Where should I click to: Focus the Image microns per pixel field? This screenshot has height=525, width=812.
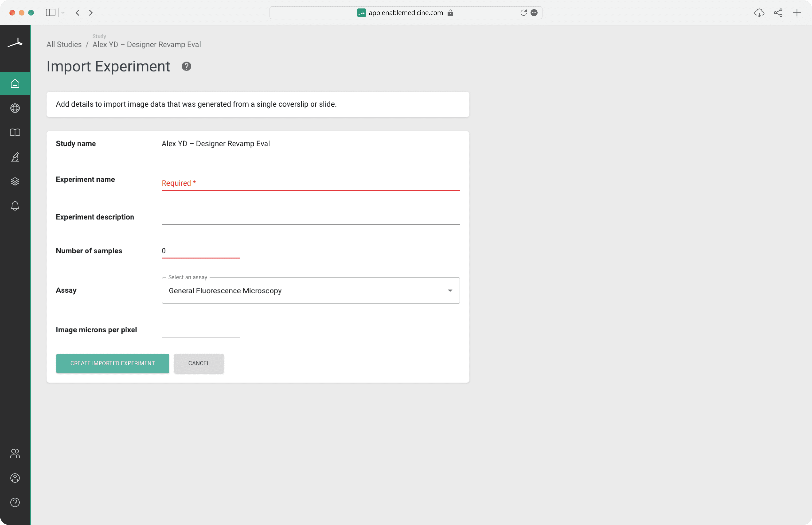[x=201, y=330]
